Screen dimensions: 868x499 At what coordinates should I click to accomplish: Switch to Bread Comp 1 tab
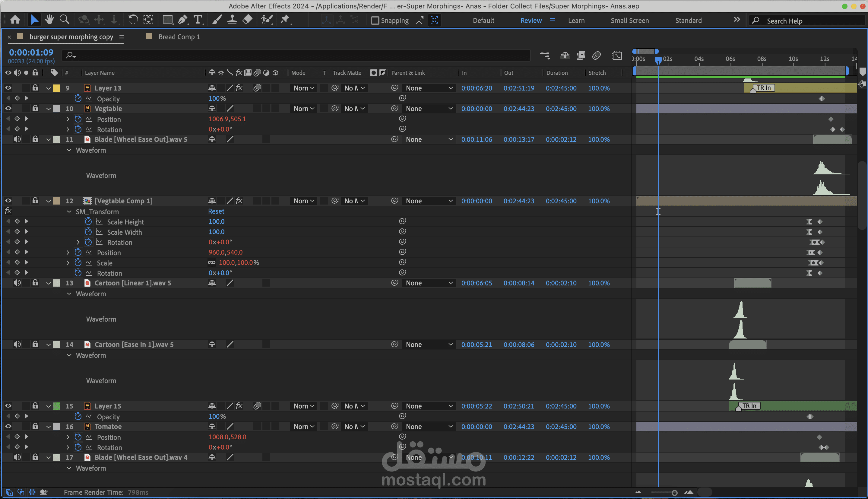coord(179,37)
